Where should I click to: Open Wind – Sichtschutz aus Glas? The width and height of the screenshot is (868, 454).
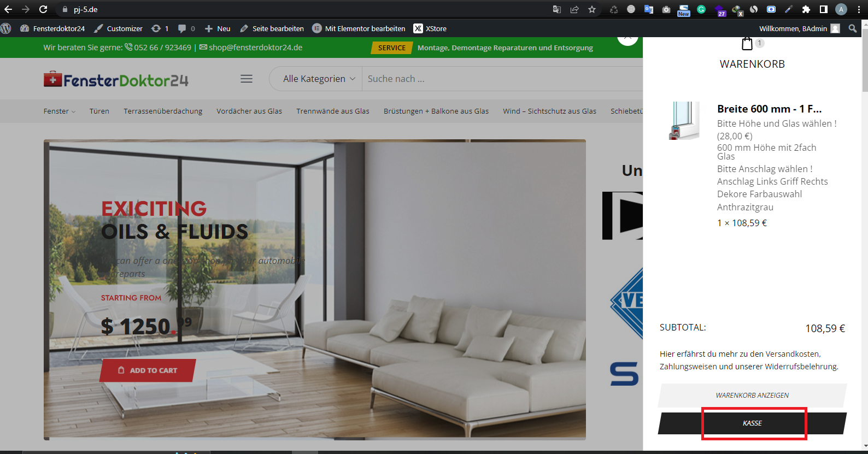click(550, 111)
